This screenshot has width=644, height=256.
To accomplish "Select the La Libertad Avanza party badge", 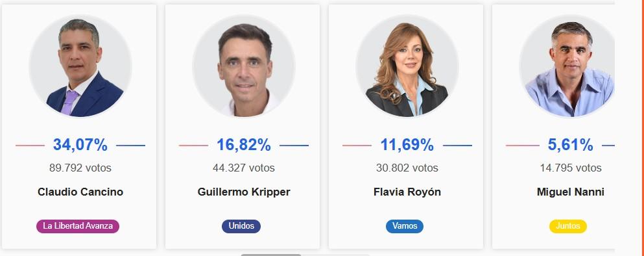I will click(x=78, y=226).
